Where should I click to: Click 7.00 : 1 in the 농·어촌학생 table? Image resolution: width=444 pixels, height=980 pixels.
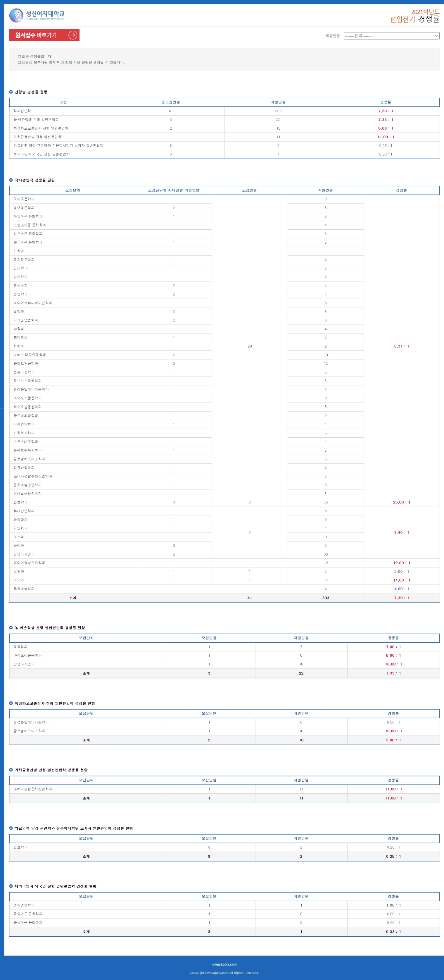tap(393, 647)
